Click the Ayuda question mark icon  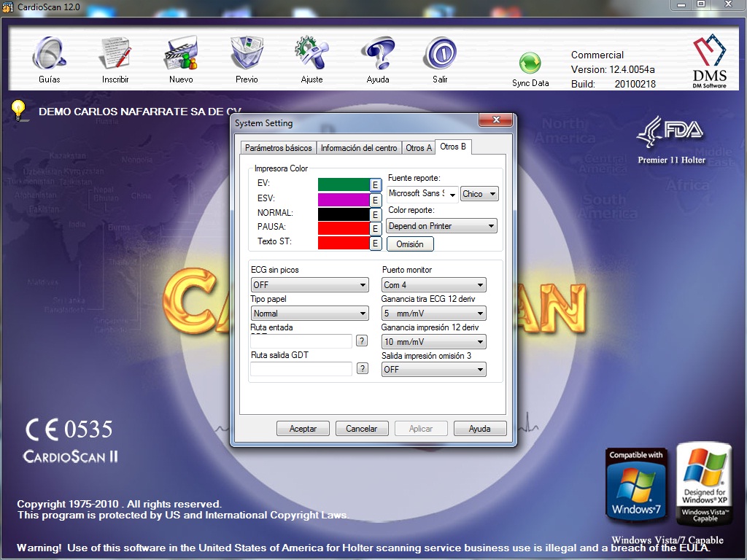pyautogui.click(x=378, y=54)
